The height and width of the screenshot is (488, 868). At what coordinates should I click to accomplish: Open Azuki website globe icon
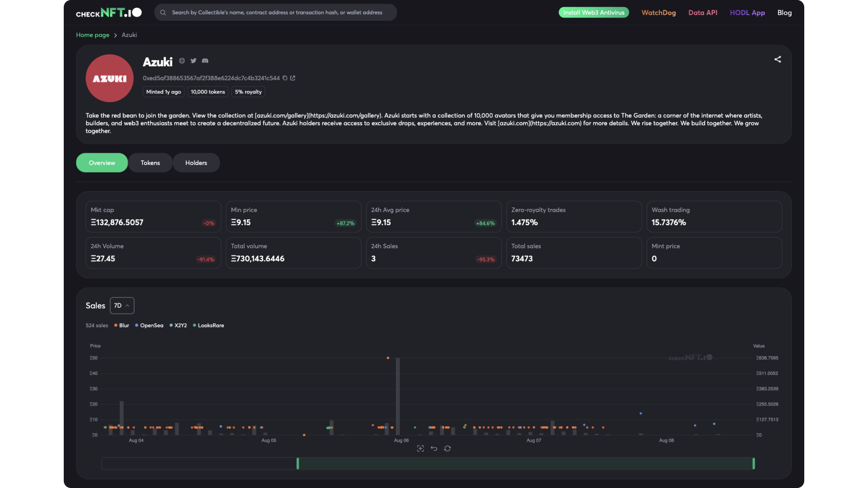click(x=182, y=61)
